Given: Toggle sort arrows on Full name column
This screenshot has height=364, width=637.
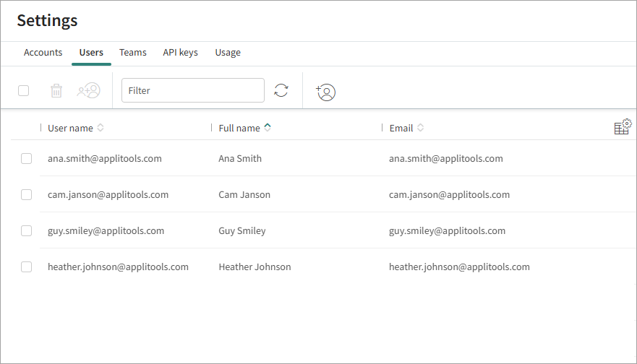Looking at the screenshot, I should coord(268,128).
